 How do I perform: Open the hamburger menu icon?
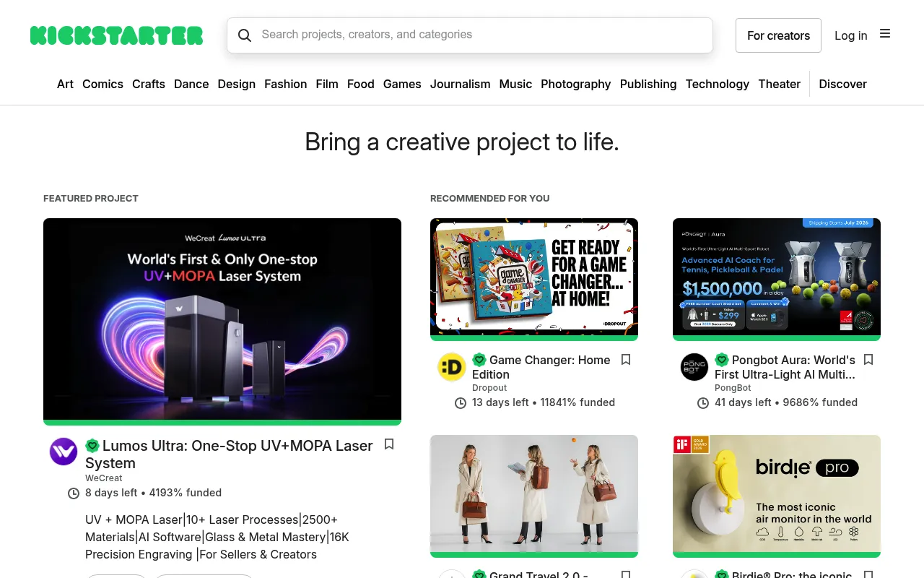tap(885, 33)
